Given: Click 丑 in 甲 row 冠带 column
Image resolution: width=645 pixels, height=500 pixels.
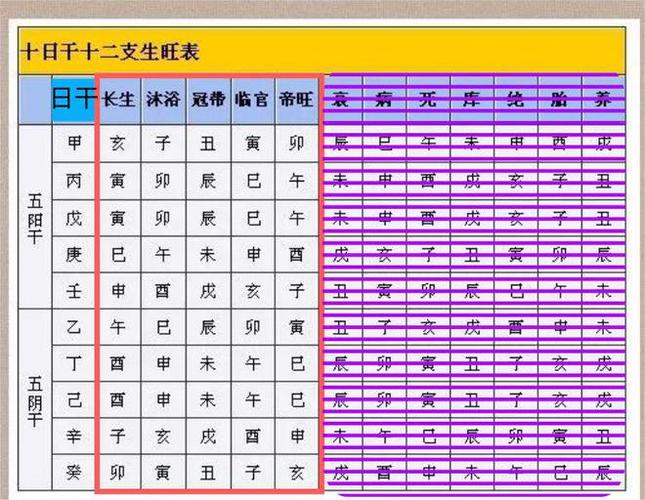Looking at the screenshot, I should [x=208, y=143].
